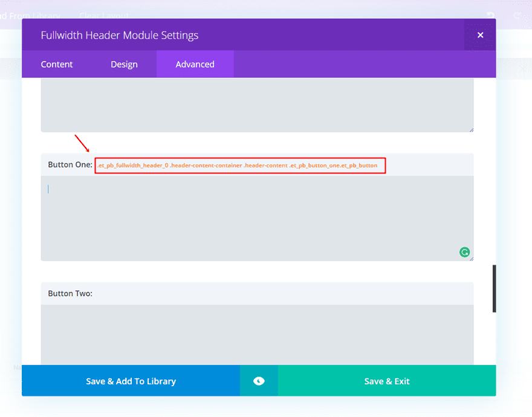
Task: Close the Fullwidth Header Module Settings dialog
Action: pos(480,35)
